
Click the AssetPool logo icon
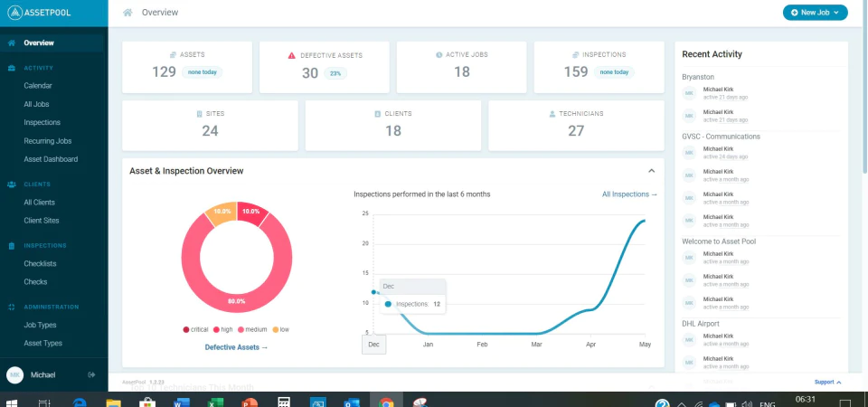(15, 12)
